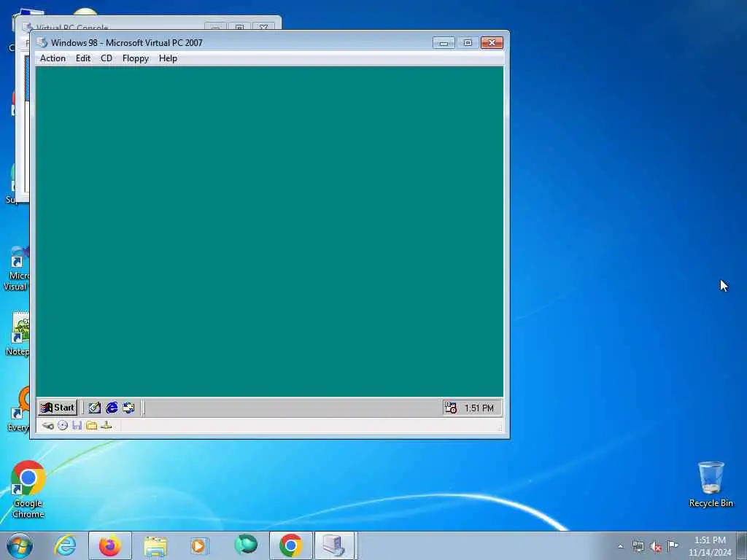The image size is (747, 560).
Task: Open the Google Chrome desktop shortcut
Action: coord(28,489)
